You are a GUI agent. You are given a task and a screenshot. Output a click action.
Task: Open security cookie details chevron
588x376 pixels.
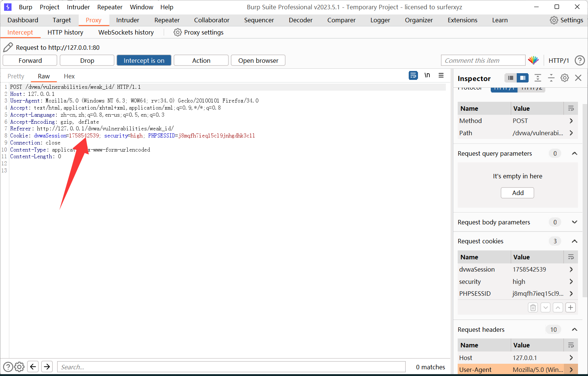(x=571, y=282)
